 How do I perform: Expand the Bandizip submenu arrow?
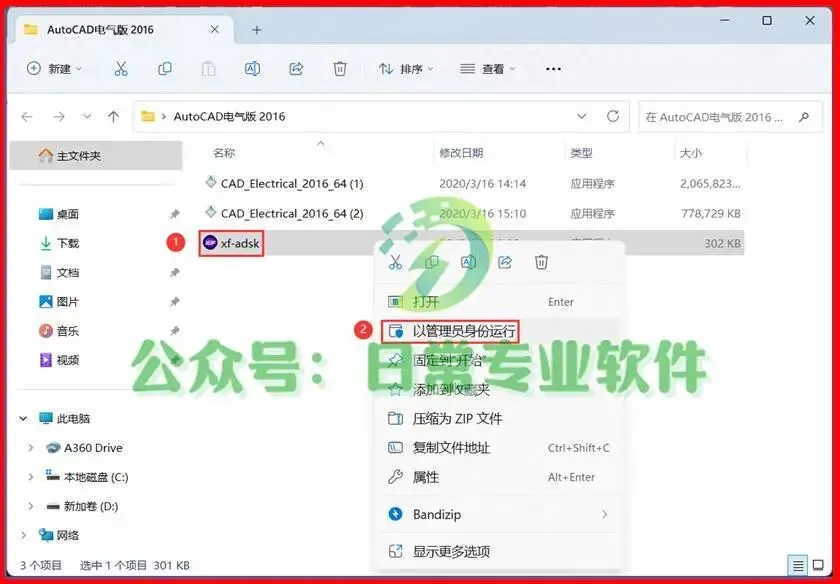point(605,514)
